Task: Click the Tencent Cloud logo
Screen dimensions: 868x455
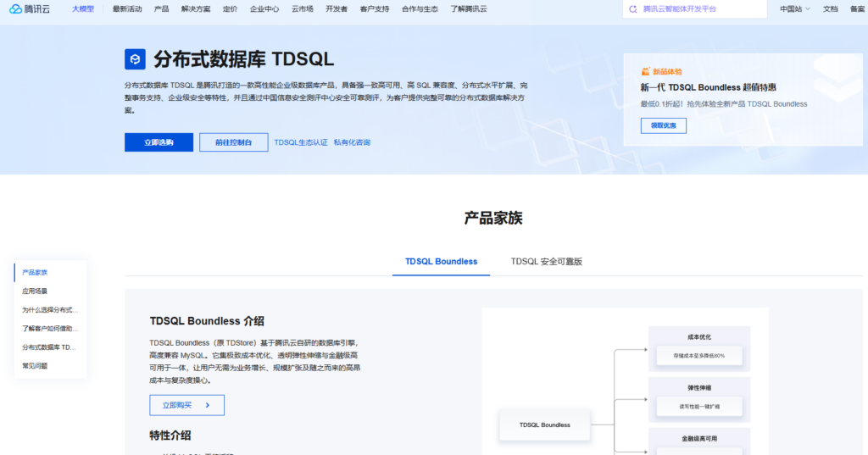Action: (30, 8)
